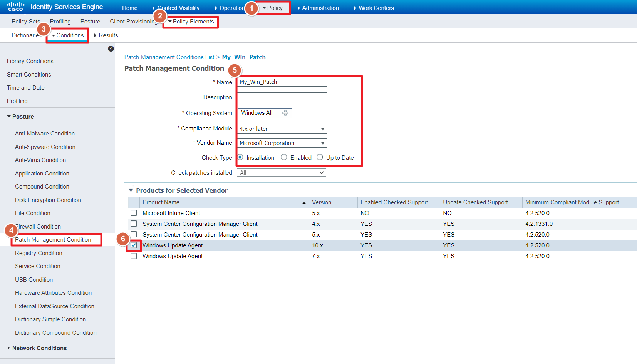Open the Work Centers menu

point(374,8)
